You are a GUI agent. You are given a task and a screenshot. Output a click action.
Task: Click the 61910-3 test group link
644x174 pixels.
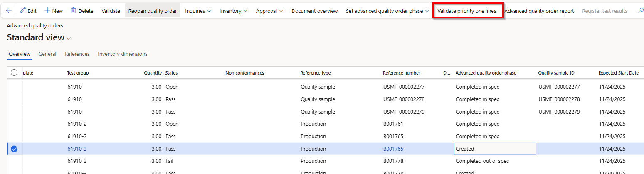click(x=77, y=149)
